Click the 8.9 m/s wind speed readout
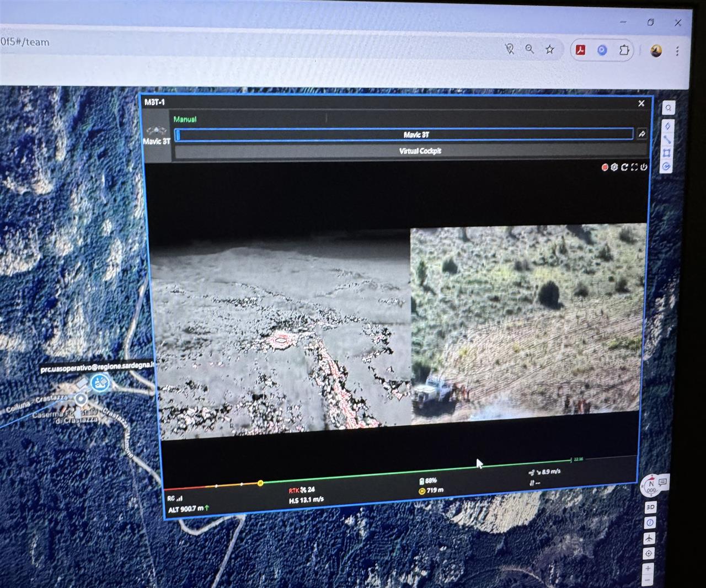This screenshot has height=588, width=706. (x=545, y=472)
